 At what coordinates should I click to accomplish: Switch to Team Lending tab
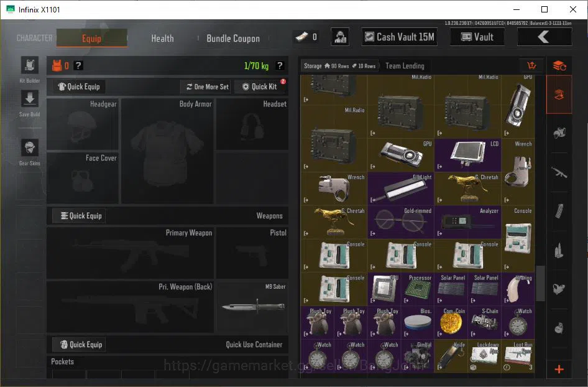405,66
